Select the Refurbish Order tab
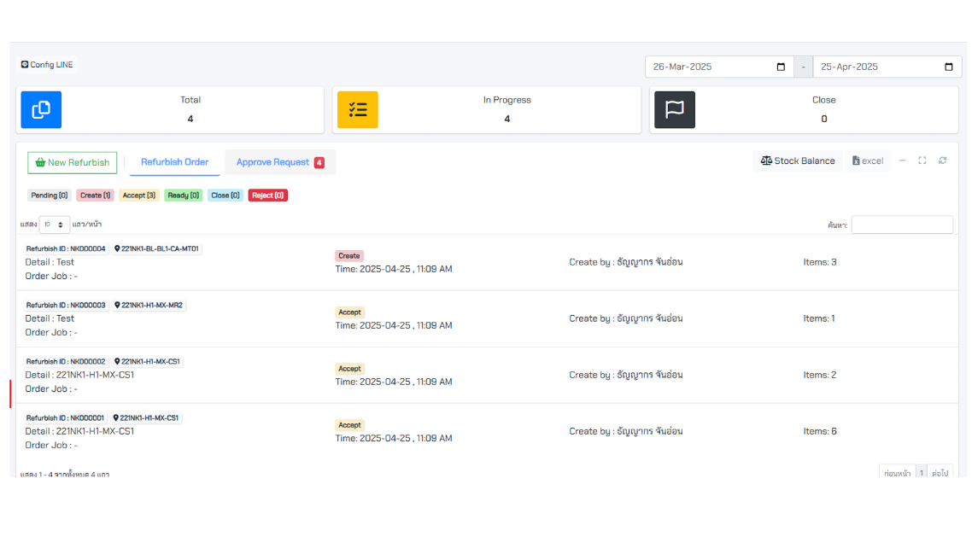Screen dimensions: 972x560 [x=174, y=162]
